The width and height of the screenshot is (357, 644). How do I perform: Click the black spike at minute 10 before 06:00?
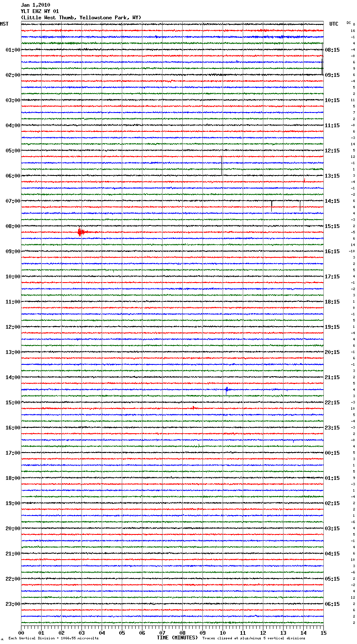(222, 165)
